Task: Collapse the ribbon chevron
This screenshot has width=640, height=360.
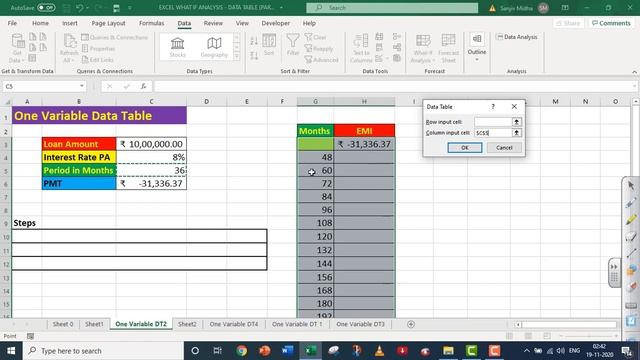Action: coord(634,72)
